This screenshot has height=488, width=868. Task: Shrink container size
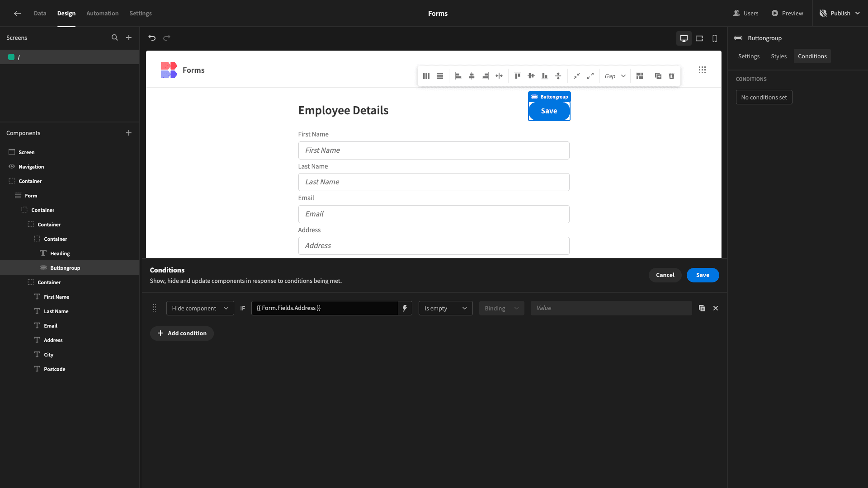coord(577,76)
